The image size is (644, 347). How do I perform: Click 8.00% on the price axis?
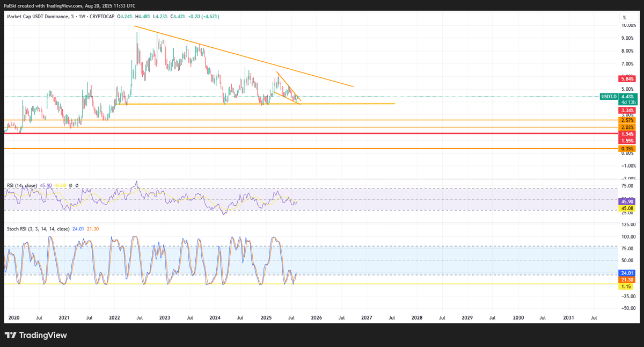click(x=628, y=51)
